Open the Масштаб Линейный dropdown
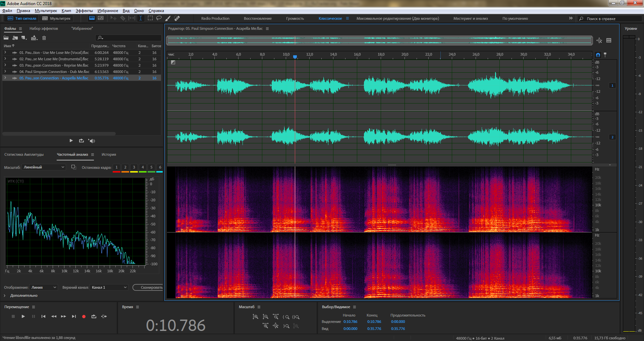This screenshot has width=644, height=341. pyautogui.click(x=44, y=167)
